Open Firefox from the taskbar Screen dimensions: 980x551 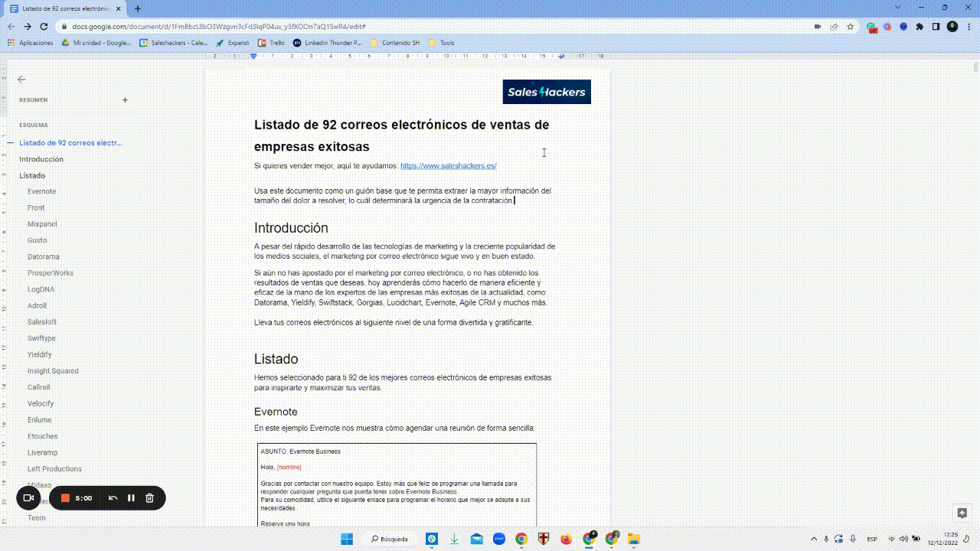(567, 539)
